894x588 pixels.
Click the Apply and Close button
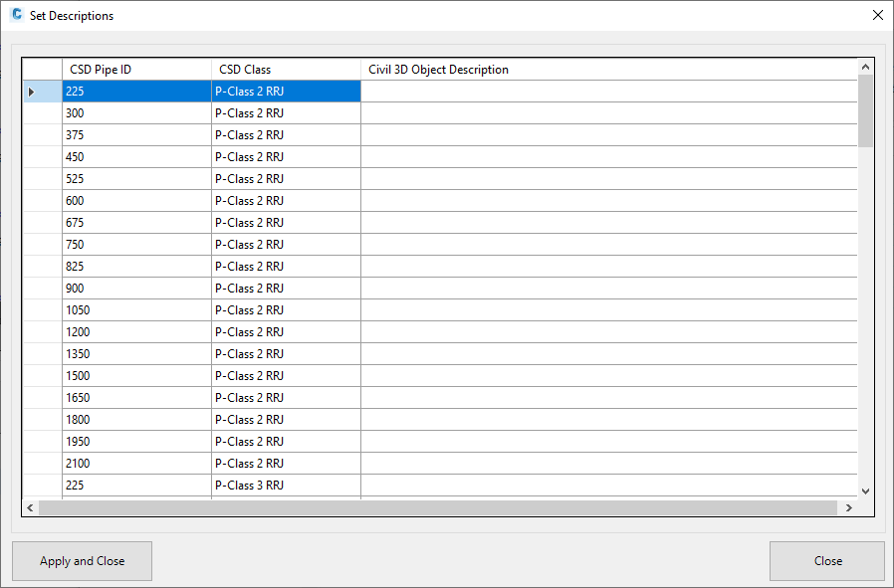coord(82,561)
